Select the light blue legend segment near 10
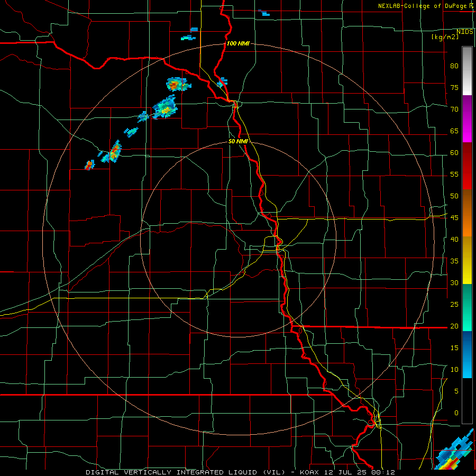Image resolution: width=476 pixels, height=476 pixels. point(467,367)
